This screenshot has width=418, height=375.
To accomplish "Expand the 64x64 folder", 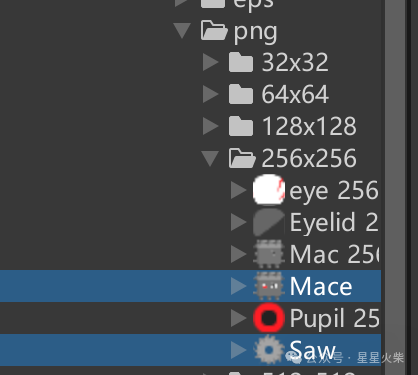I will pos(210,94).
